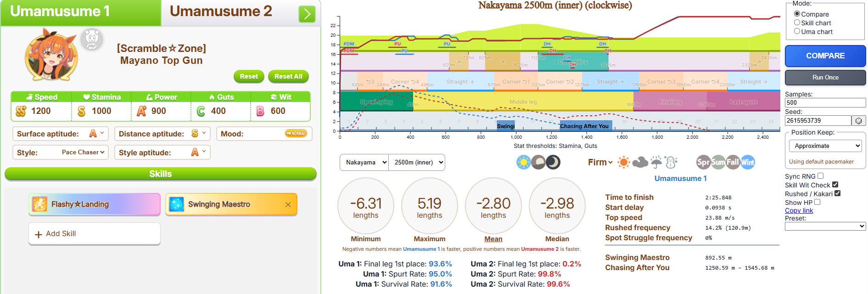Select evening time-of-day icon
The width and height of the screenshot is (868, 294).
538,162
